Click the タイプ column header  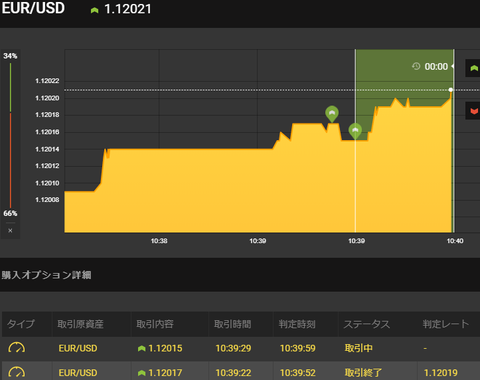click(x=21, y=324)
